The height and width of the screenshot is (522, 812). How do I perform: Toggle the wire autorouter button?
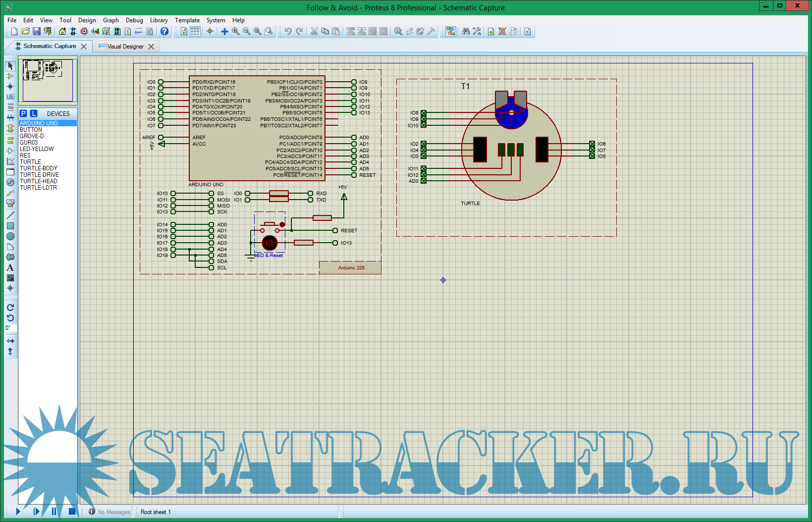pos(450,31)
